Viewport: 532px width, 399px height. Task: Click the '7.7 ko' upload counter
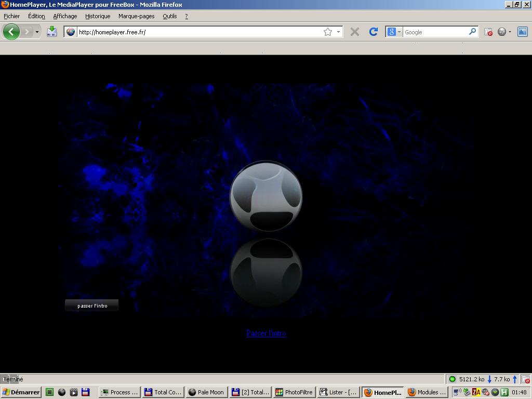click(x=502, y=379)
